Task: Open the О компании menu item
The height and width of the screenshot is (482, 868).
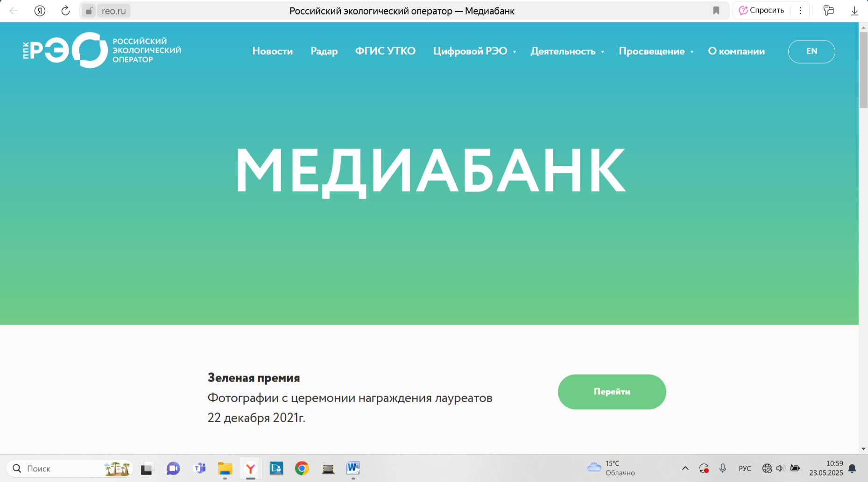Action: click(736, 51)
